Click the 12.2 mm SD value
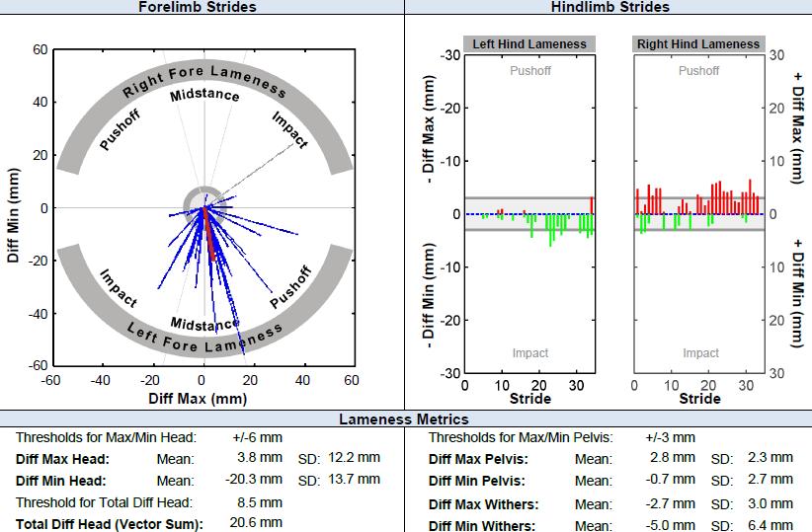Viewport: 812px width, 532px height. coord(355,457)
